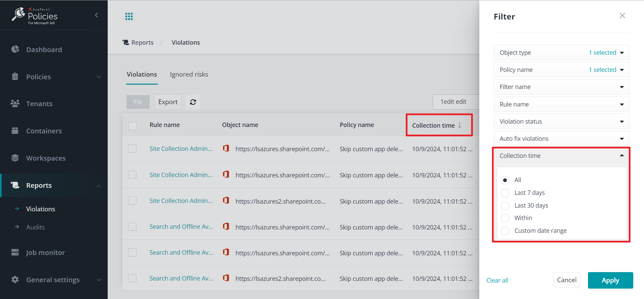This screenshot has height=299, width=644.
Task: Open the Rule name filter dropdown
Action: pyautogui.click(x=561, y=104)
